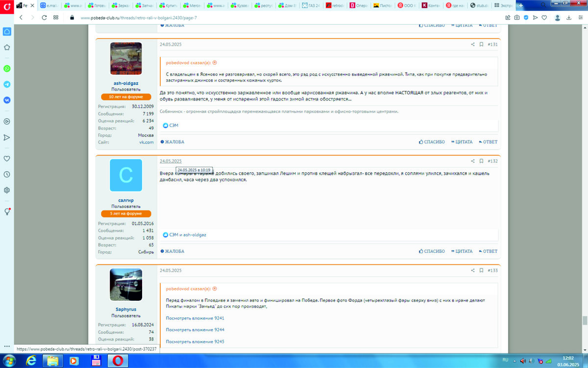This screenshot has width=588, height=368.
Task: Open WhatsApp in the Opera sidebar
Action: [7, 69]
